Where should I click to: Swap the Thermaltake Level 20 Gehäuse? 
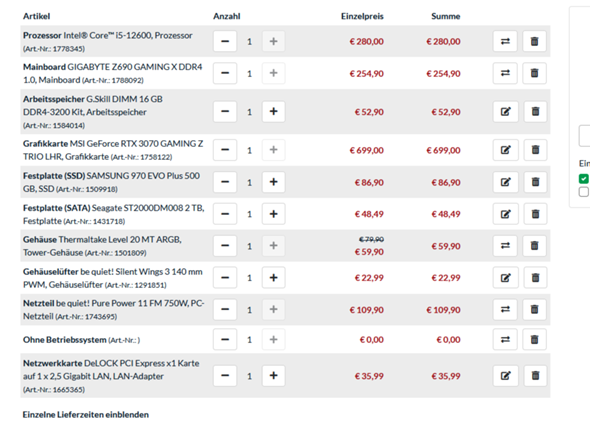click(x=505, y=246)
